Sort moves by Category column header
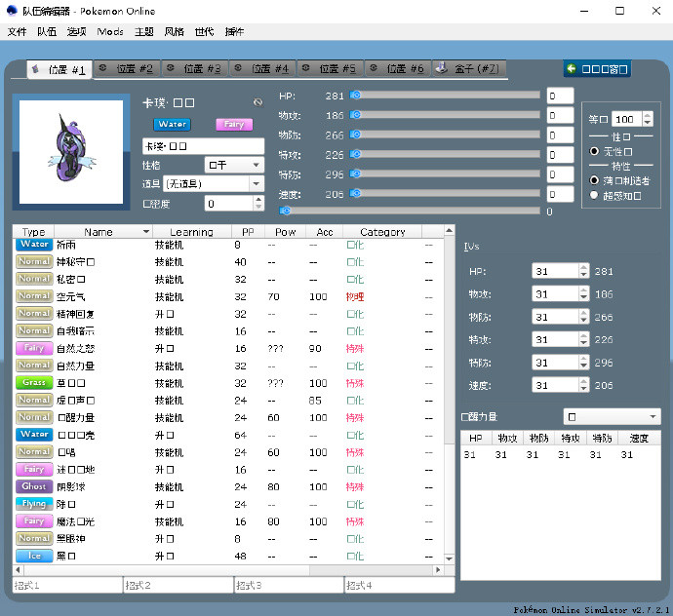673x616 pixels. point(382,232)
